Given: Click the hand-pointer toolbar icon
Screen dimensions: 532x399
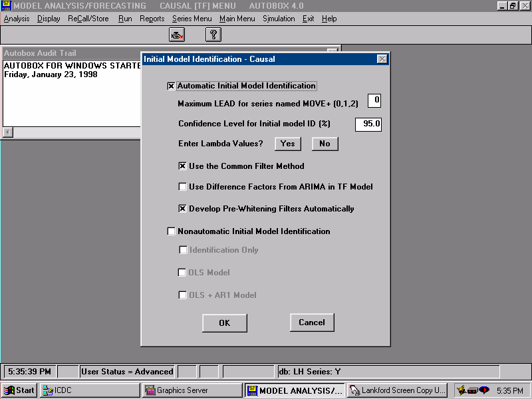Looking at the screenshot, I should (x=177, y=35).
